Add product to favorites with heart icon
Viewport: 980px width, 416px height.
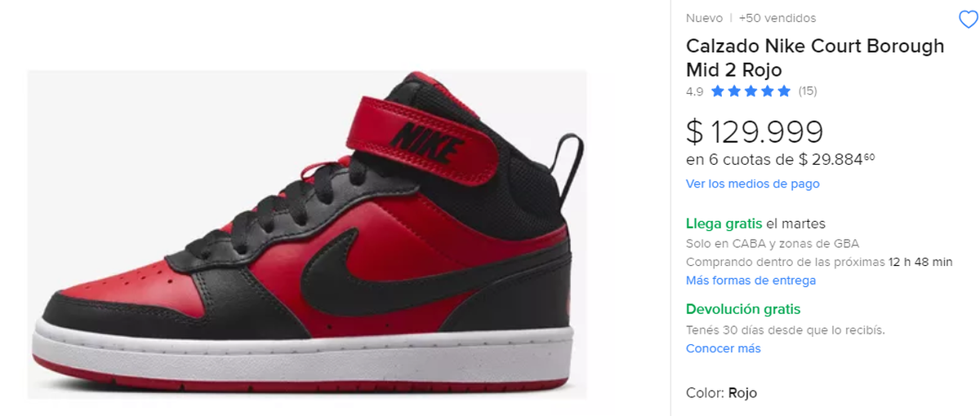pyautogui.click(x=968, y=20)
